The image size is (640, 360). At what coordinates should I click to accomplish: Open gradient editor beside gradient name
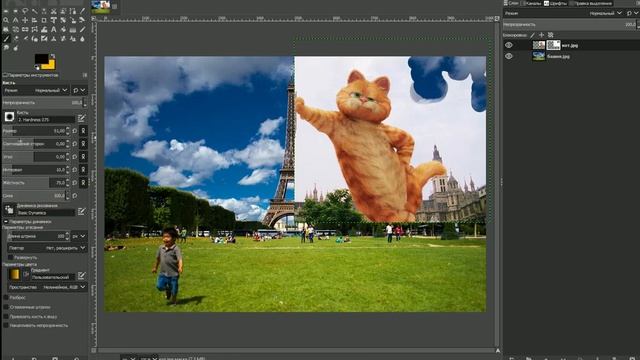(x=81, y=275)
